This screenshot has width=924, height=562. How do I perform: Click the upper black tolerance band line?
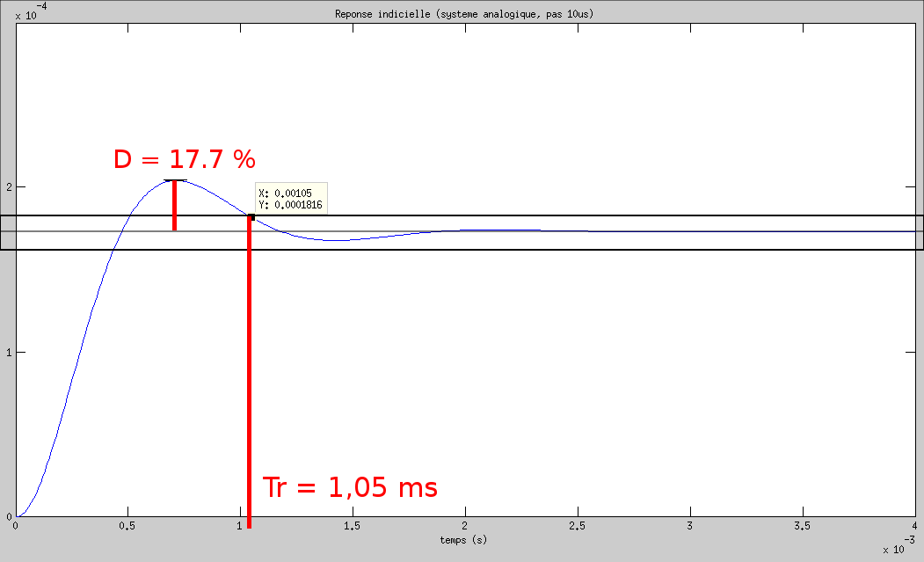[615, 215]
